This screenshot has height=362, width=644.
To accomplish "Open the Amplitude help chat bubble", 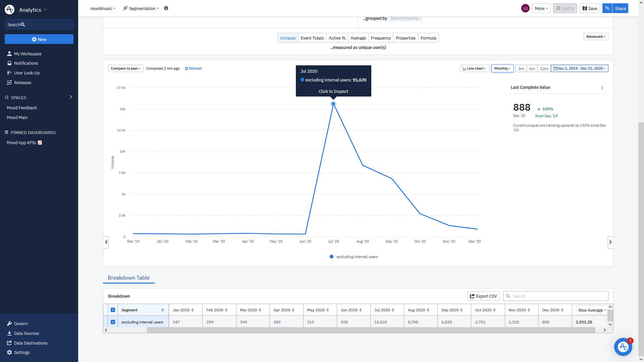I will click(x=623, y=347).
